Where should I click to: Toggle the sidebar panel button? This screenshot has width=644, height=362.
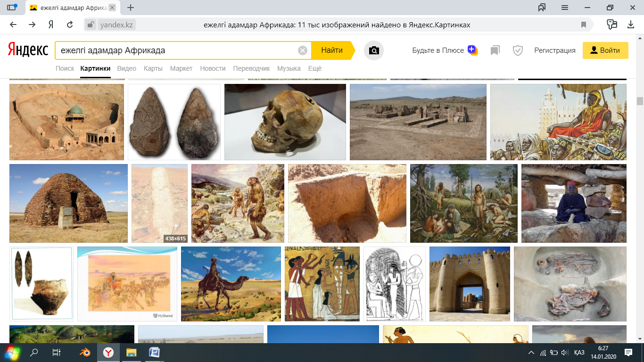pos(12,8)
